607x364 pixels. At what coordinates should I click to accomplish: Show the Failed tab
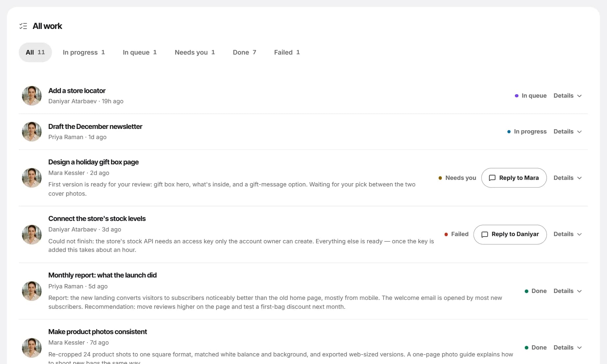click(x=287, y=52)
